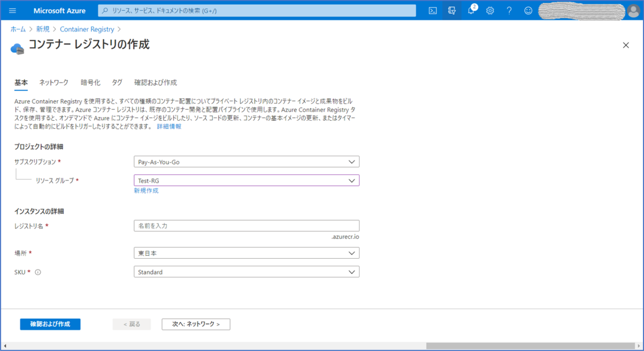The height and width of the screenshot is (351, 644).
Task: Switch to the タグ tab
Action: (x=117, y=83)
